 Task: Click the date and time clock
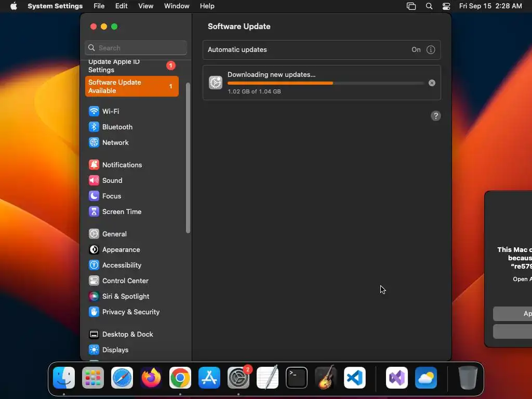(490, 6)
